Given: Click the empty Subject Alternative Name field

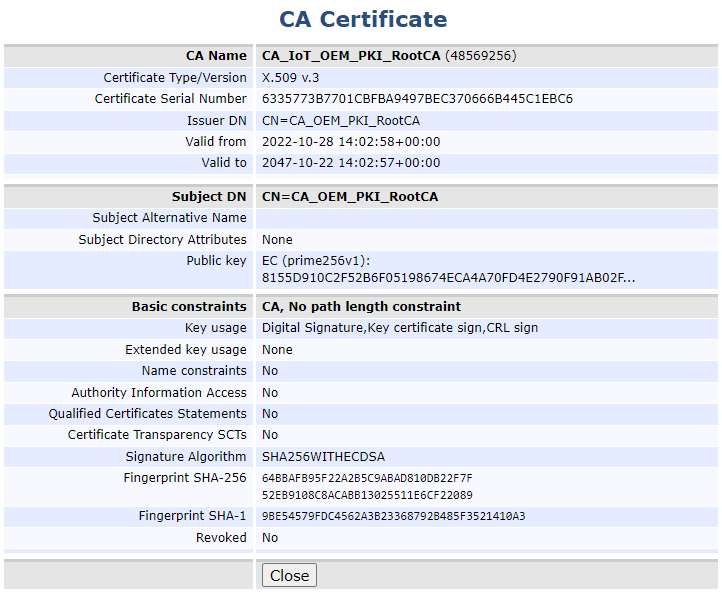Looking at the screenshot, I should [x=485, y=218].
